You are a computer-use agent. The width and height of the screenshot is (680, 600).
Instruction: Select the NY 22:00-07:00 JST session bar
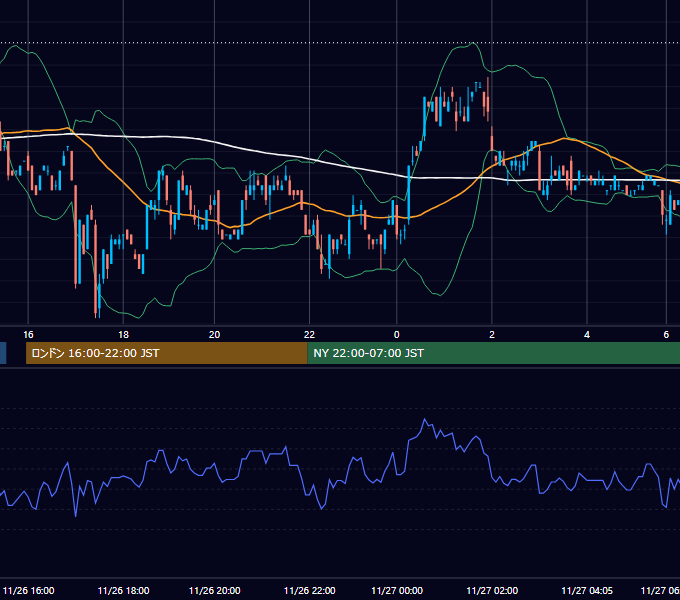[x=494, y=353]
